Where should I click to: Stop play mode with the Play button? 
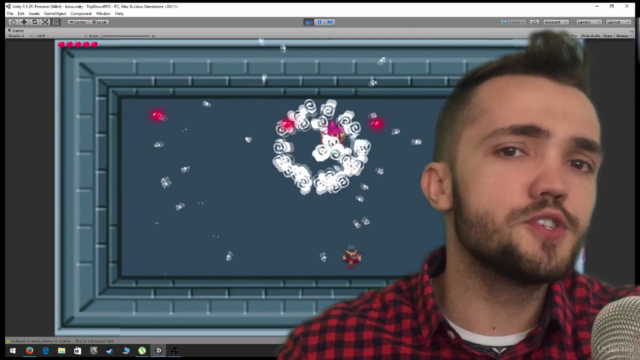coord(309,22)
